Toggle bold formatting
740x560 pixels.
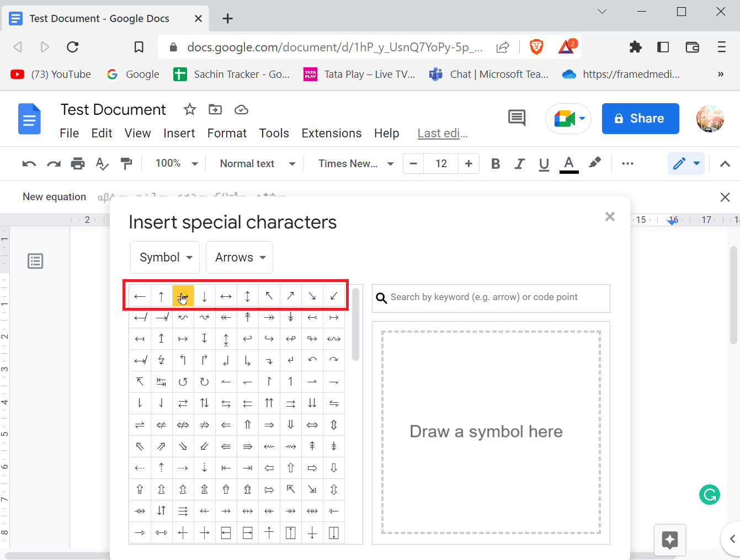click(496, 163)
